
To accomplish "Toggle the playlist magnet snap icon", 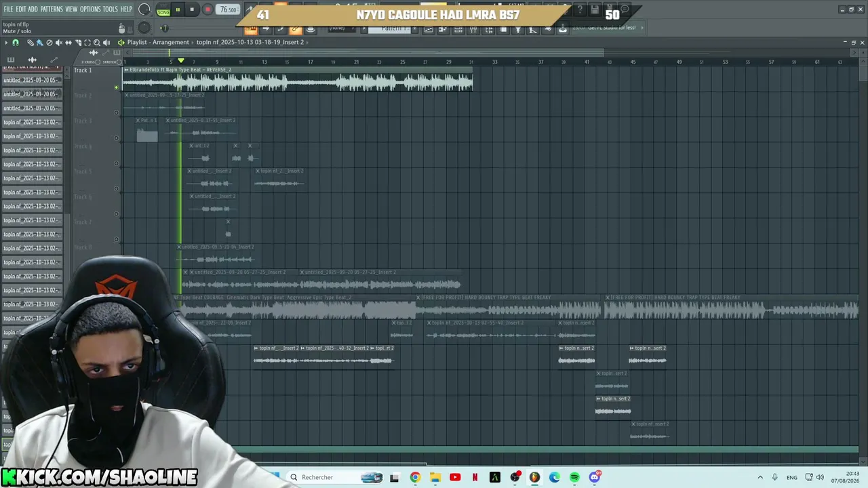I will pyautogui.click(x=16, y=43).
